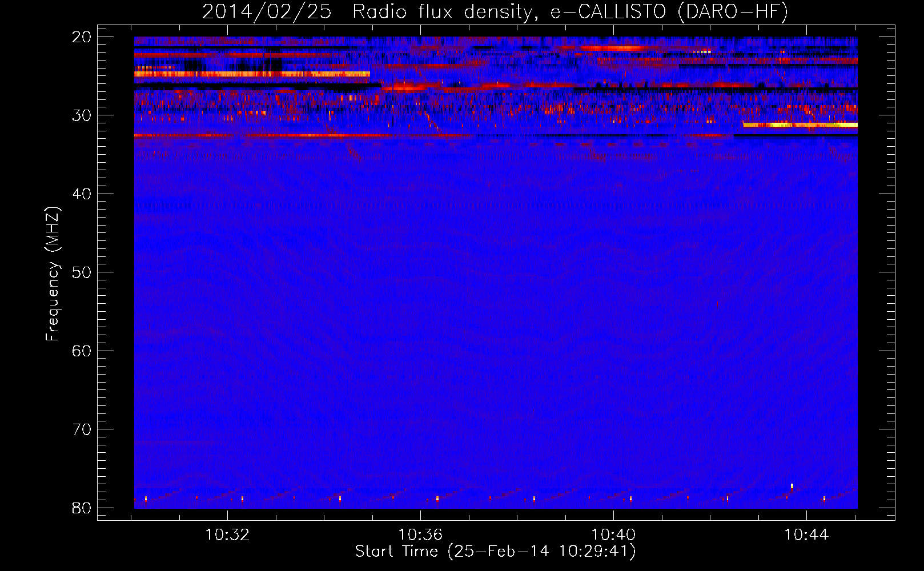
Task: Click the yellow-orange band near 25 MHz
Action: pyautogui.click(x=252, y=74)
